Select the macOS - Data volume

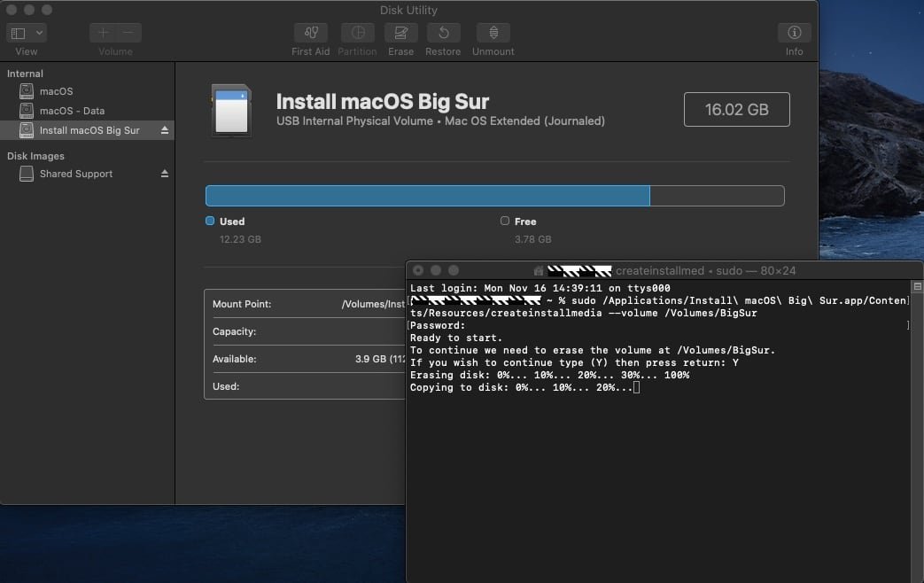click(x=87, y=111)
